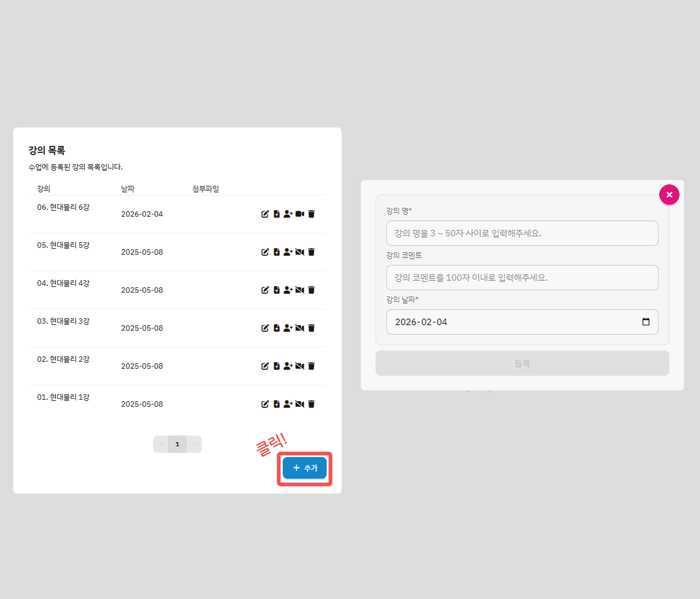Image resolution: width=700 pixels, height=599 pixels.
Task: Click the 강의 명 input field
Action: click(x=522, y=233)
